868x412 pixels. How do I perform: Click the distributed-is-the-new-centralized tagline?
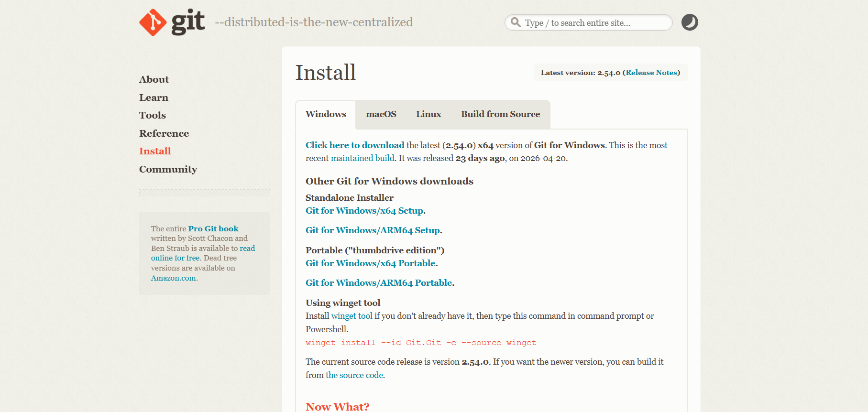click(x=314, y=22)
